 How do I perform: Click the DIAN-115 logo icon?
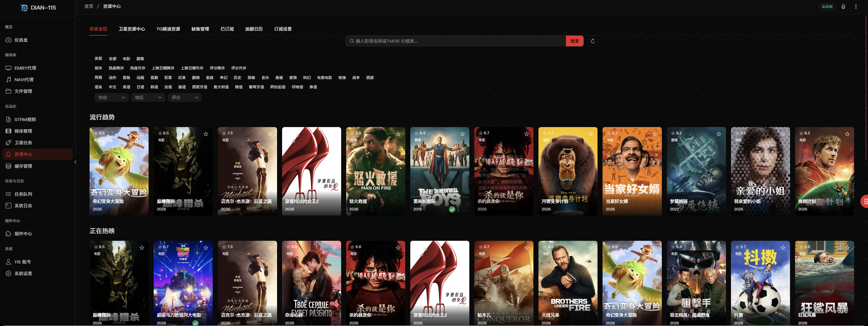point(24,8)
